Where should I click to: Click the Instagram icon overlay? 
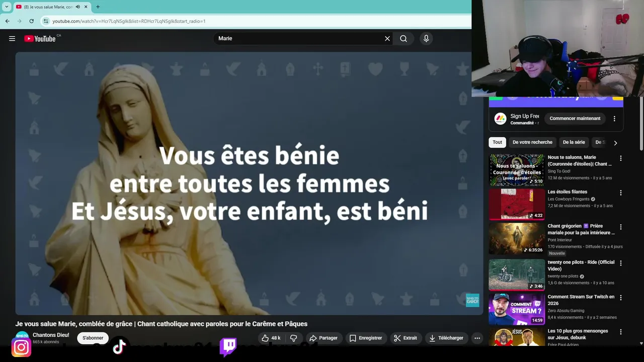coord(21,347)
